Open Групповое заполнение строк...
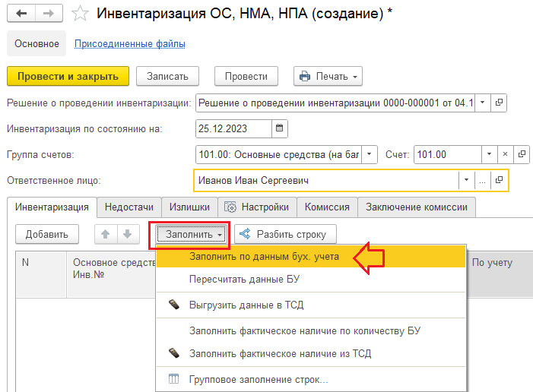 coord(311,379)
